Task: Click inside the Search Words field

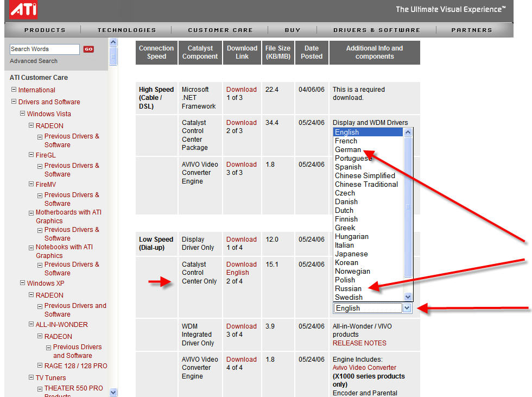Action: [45, 49]
